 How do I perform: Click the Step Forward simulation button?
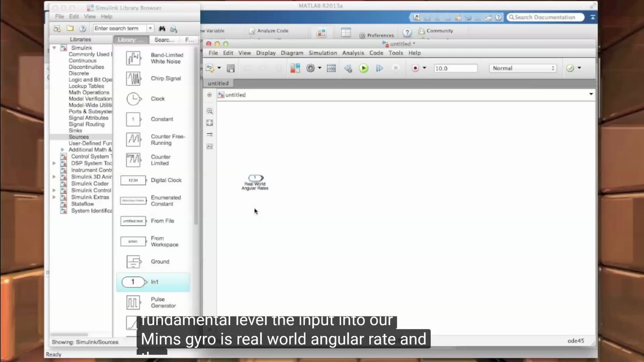tap(379, 68)
